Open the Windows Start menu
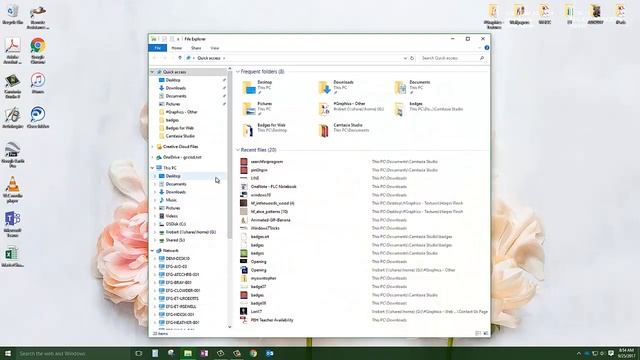The width and height of the screenshot is (640, 360). point(8,353)
